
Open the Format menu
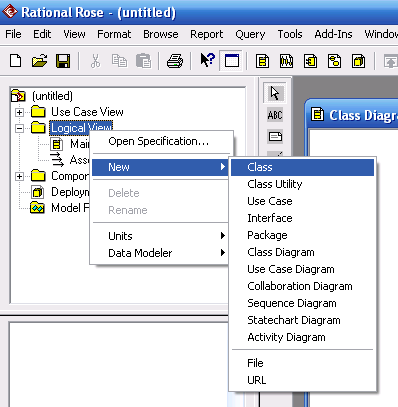click(114, 34)
